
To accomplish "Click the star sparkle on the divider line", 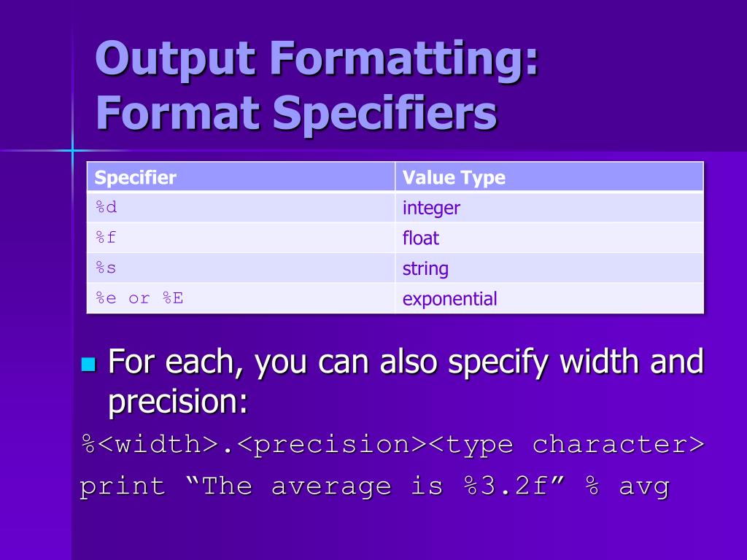I will [x=73, y=150].
